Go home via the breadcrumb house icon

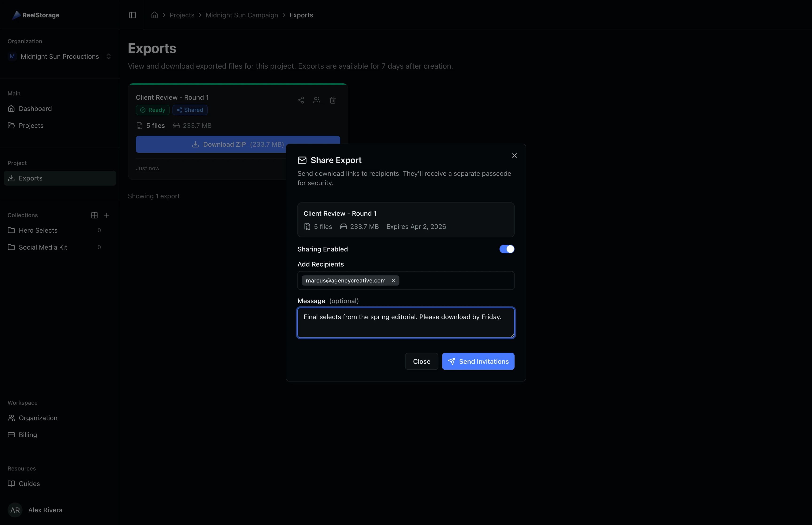coord(154,15)
